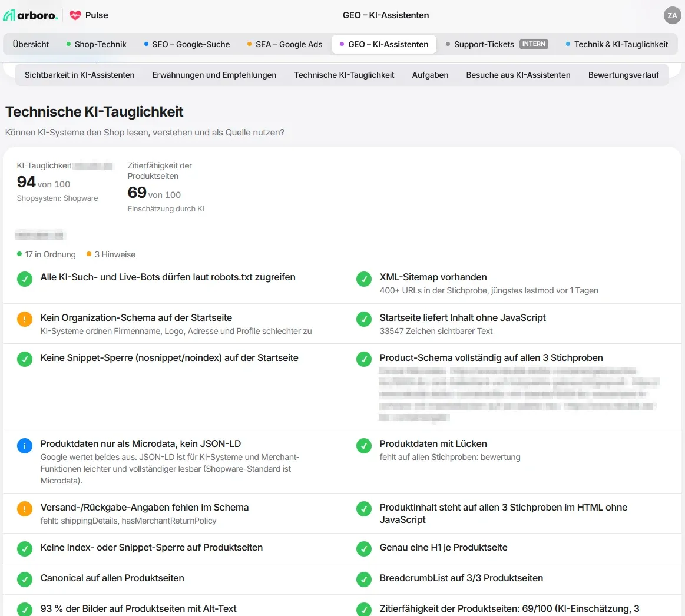
Task: Jump to Sichtbarkeit in KI-Assistenten section
Action: pos(80,75)
